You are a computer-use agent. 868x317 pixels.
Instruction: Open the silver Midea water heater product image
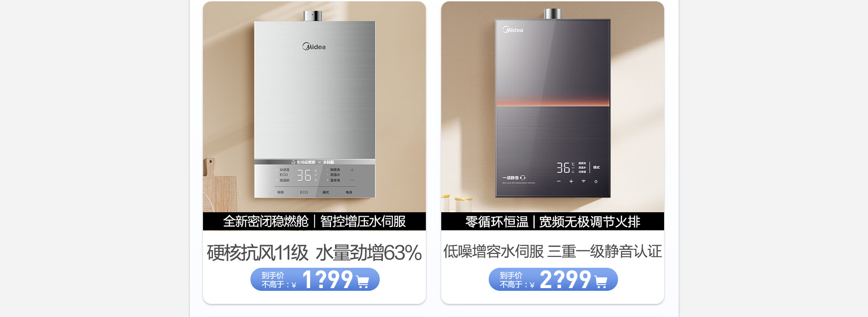coord(314,107)
